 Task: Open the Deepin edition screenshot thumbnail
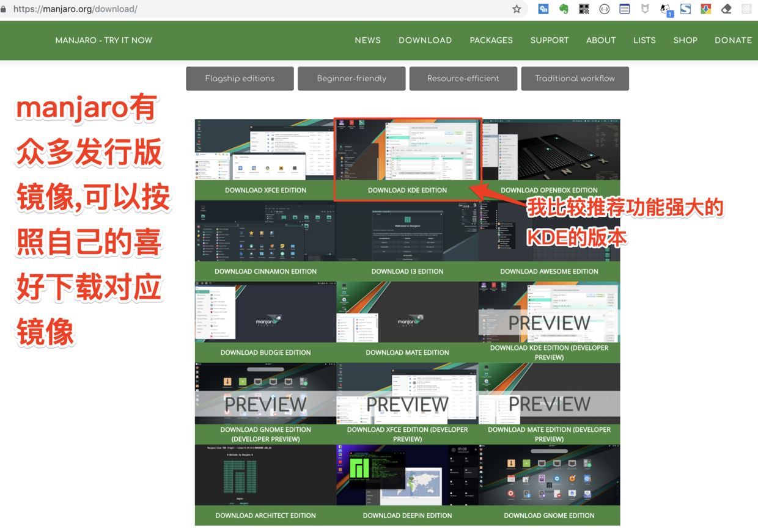point(407,475)
